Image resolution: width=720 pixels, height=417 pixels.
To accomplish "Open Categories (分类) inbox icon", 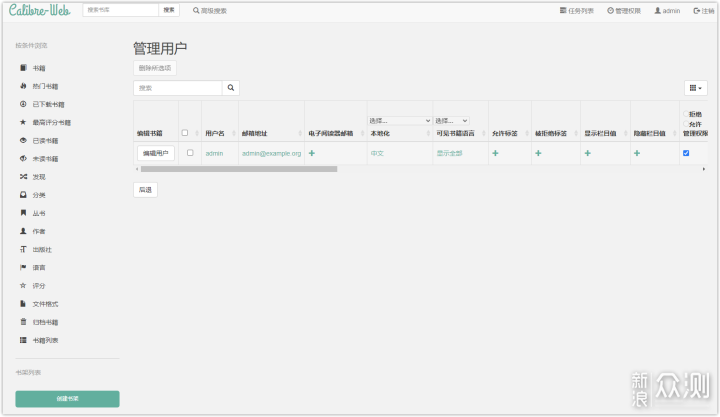I will [23, 195].
